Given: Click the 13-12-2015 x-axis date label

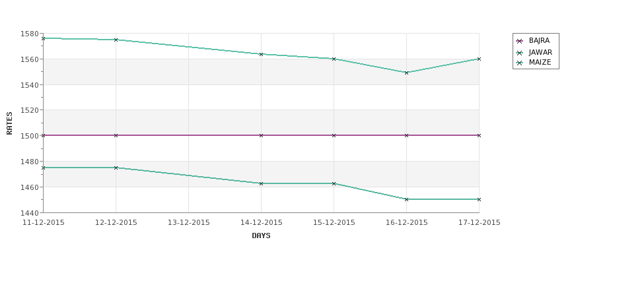Looking at the screenshot, I should [x=188, y=223].
